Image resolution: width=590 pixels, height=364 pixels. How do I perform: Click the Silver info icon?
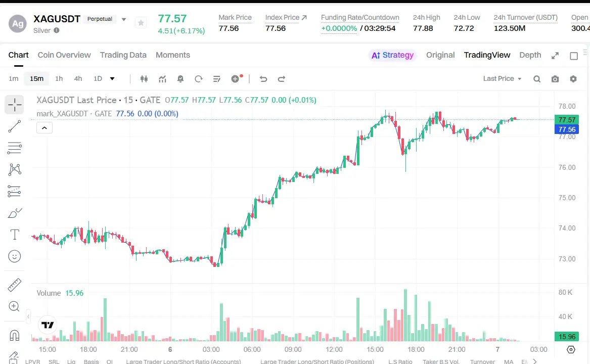pos(57,30)
